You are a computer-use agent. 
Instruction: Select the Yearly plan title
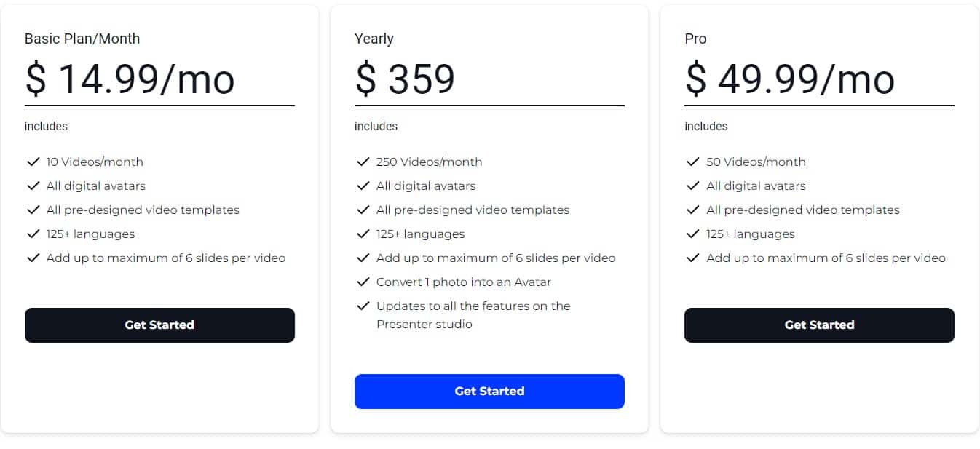click(374, 39)
